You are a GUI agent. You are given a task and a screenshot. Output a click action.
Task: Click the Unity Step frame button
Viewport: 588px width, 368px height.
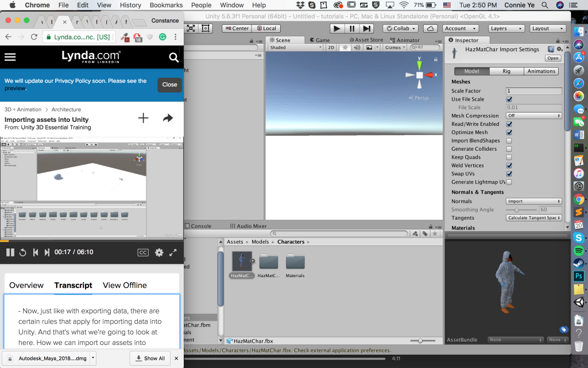click(x=367, y=29)
